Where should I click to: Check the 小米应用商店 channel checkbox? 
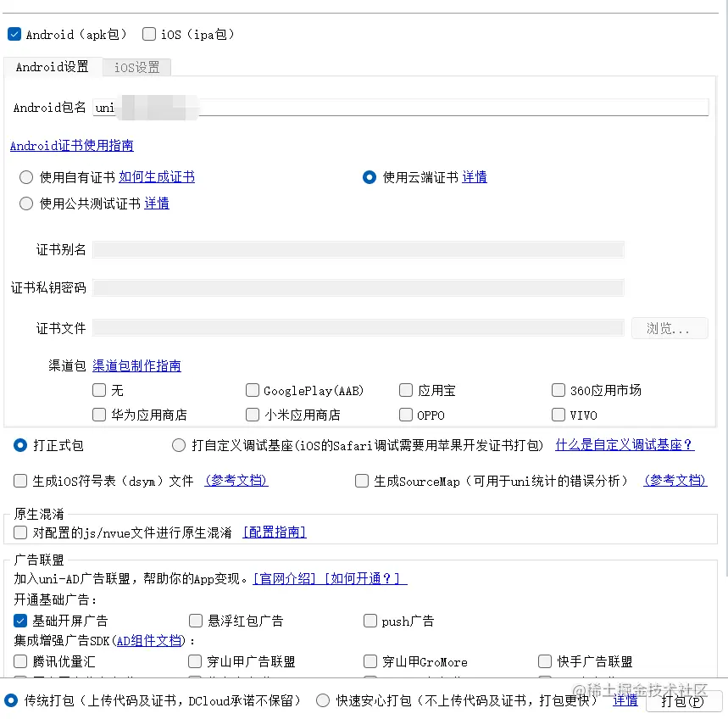pyautogui.click(x=252, y=415)
